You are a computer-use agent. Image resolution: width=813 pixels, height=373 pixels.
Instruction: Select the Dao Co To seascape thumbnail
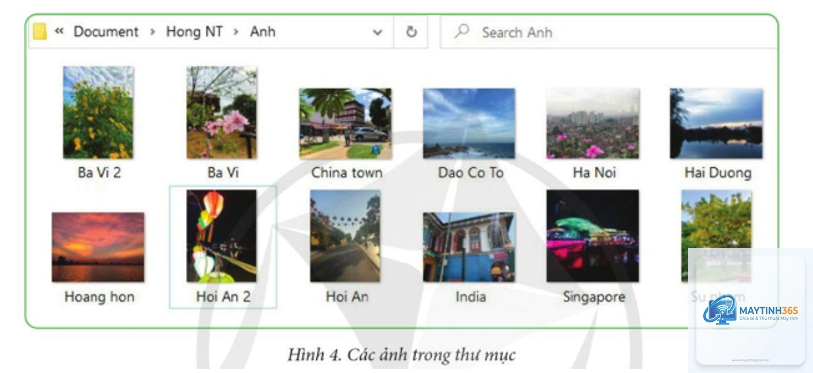tap(469, 123)
